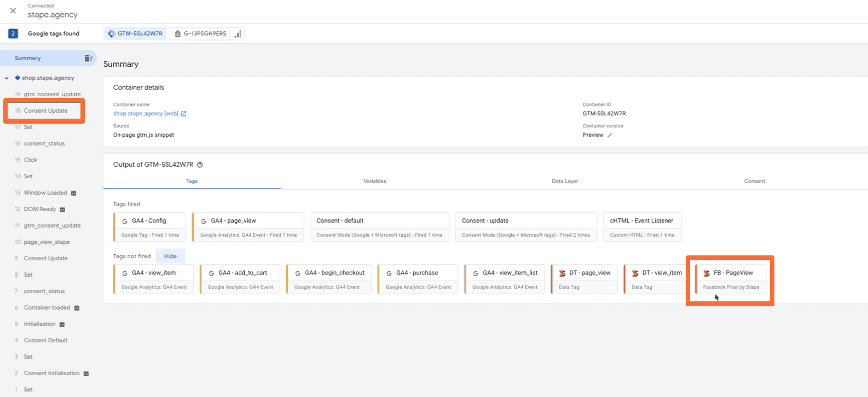868x397 pixels.
Task: Switch to the Variables tab
Action: click(x=374, y=181)
